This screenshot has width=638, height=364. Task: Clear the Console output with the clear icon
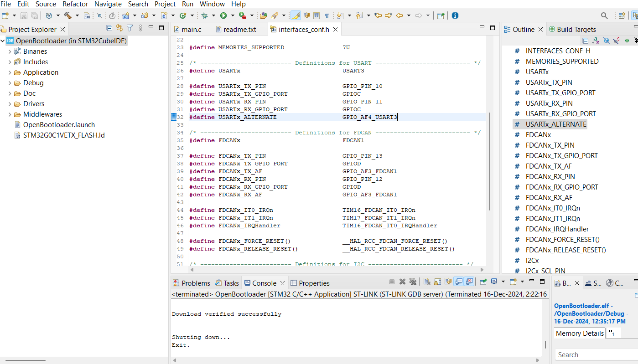[x=426, y=282]
